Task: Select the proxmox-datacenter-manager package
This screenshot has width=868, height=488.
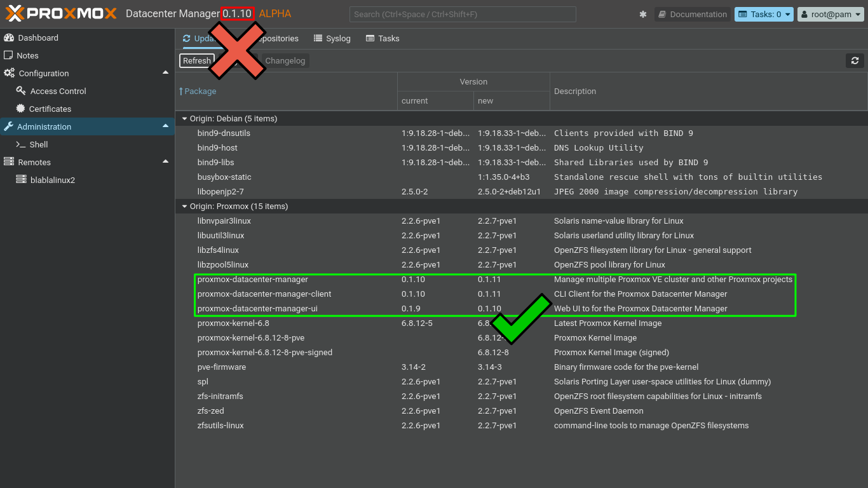Action: [x=253, y=280]
